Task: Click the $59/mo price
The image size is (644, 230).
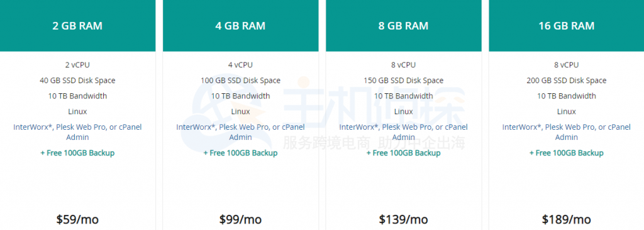Action: (x=77, y=219)
